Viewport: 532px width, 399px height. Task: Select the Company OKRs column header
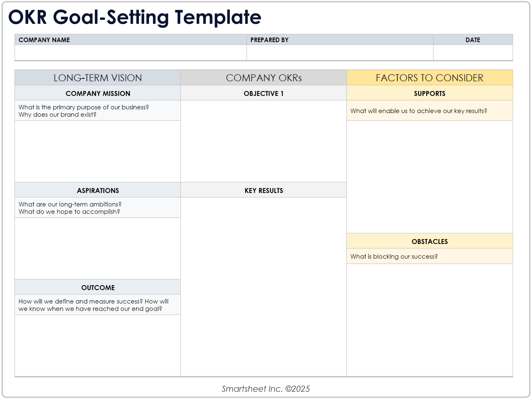263,78
